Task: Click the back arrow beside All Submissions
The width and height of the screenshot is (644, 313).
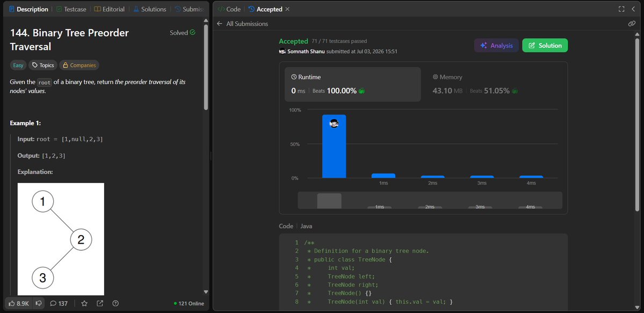Action: click(x=219, y=24)
